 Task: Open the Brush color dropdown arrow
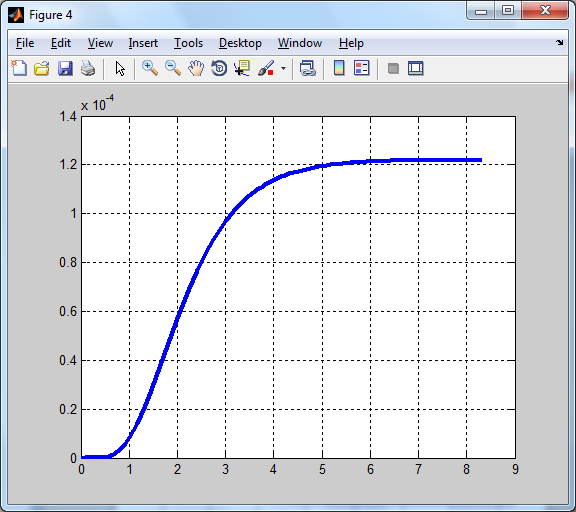pos(283,68)
